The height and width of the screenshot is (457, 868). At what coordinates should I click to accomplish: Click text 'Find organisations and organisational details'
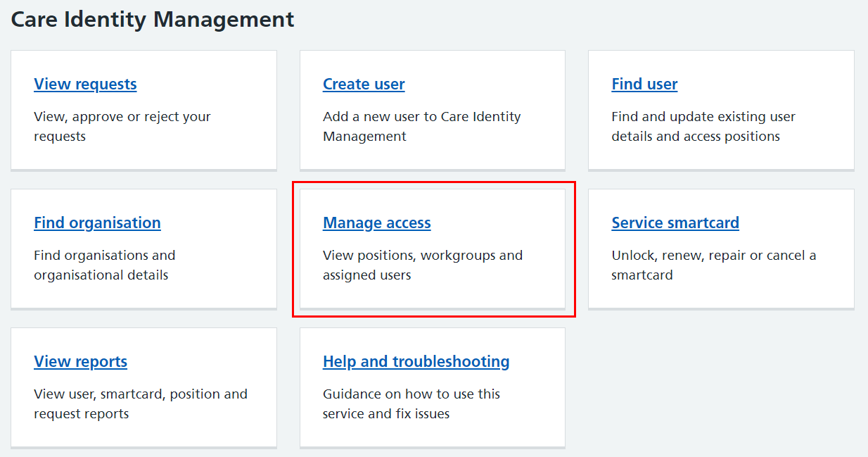[105, 265]
